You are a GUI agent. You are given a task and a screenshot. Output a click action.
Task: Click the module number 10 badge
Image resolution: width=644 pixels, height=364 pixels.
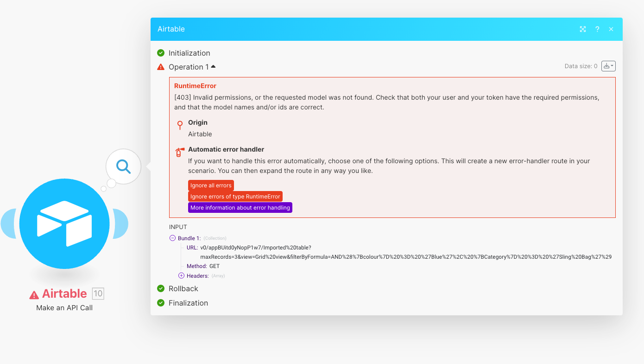(98, 294)
